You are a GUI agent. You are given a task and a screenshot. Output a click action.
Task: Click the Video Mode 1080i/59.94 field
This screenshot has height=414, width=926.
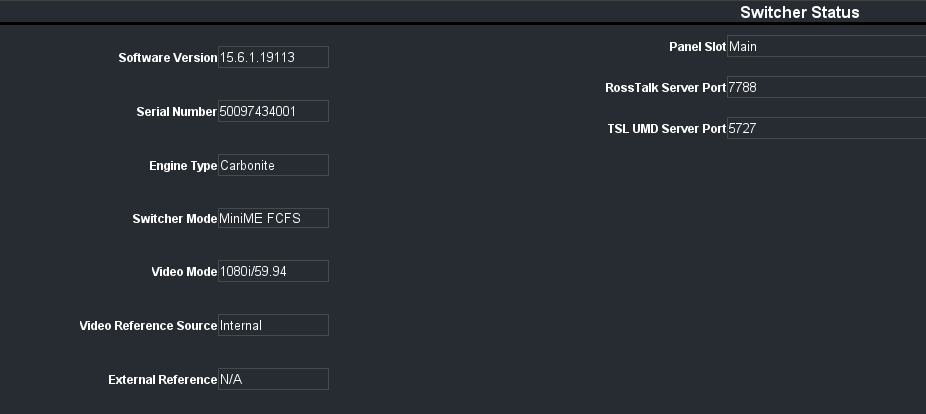(x=273, y=271)
